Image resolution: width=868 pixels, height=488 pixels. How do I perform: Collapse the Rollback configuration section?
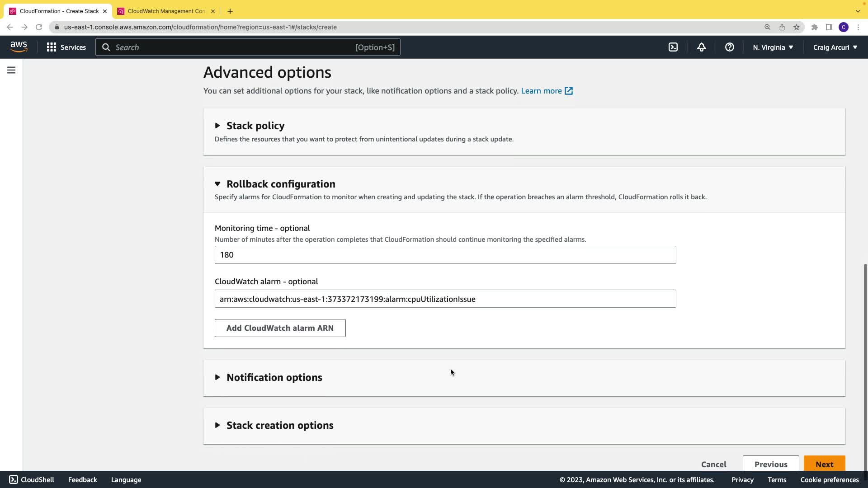(280, 184)
